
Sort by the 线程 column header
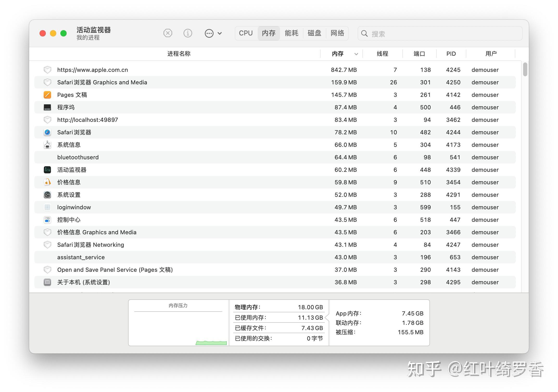pyautogui.click(x=383, y=54)
